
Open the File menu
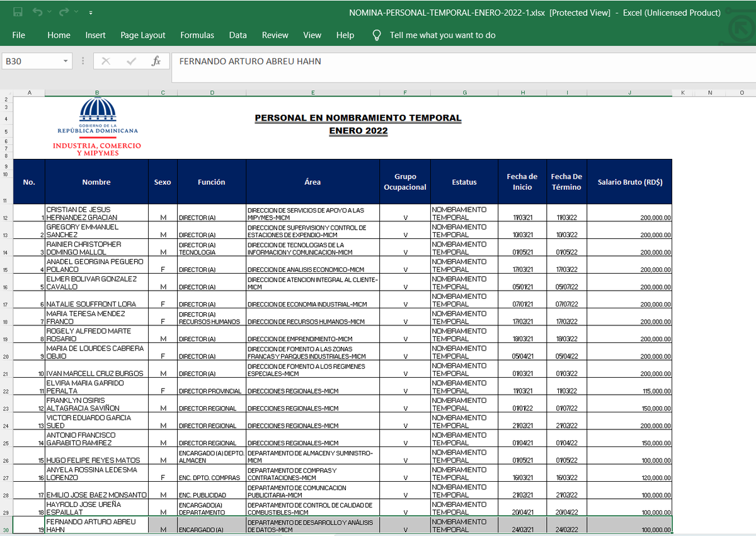click(19, 35)
